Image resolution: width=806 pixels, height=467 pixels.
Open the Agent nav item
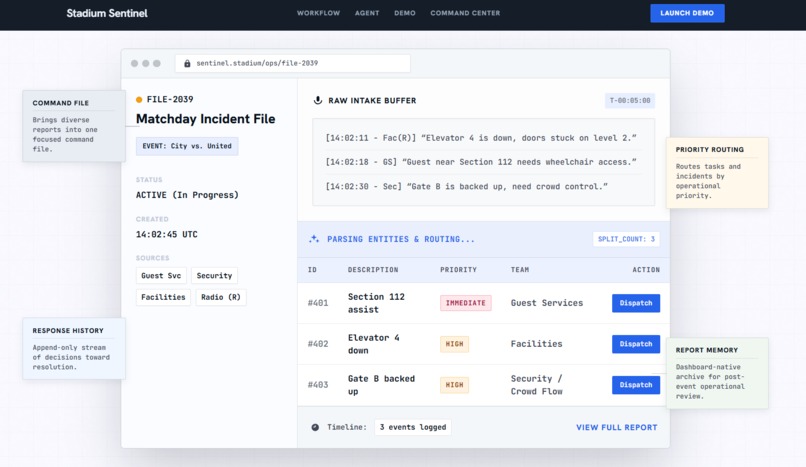(367, 13)
